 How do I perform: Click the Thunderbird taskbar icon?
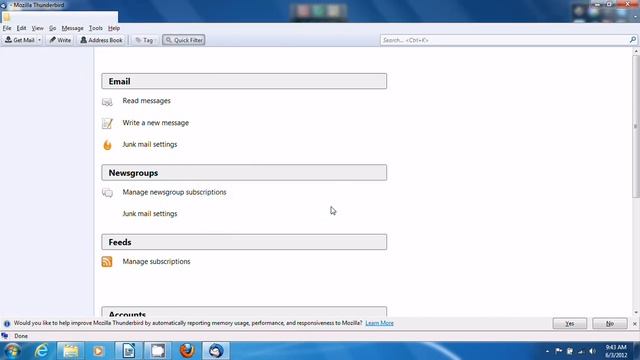[x=216, y=351]
